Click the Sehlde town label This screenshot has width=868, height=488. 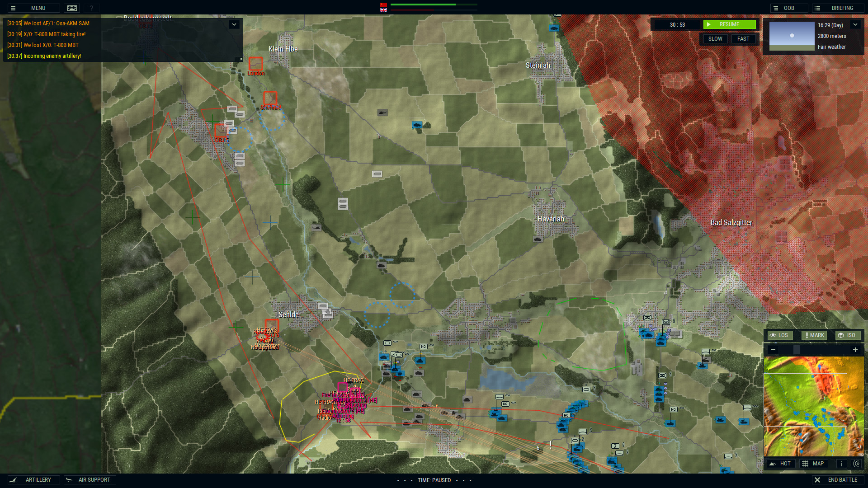pos(288,314)
